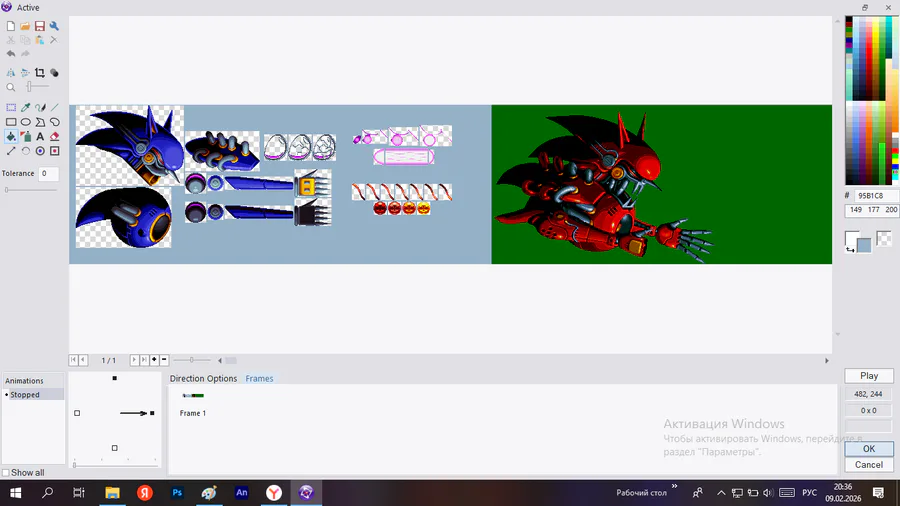The image size is (900, 506).
Task: Go to the first frame
Action: [x=73, y=360]
